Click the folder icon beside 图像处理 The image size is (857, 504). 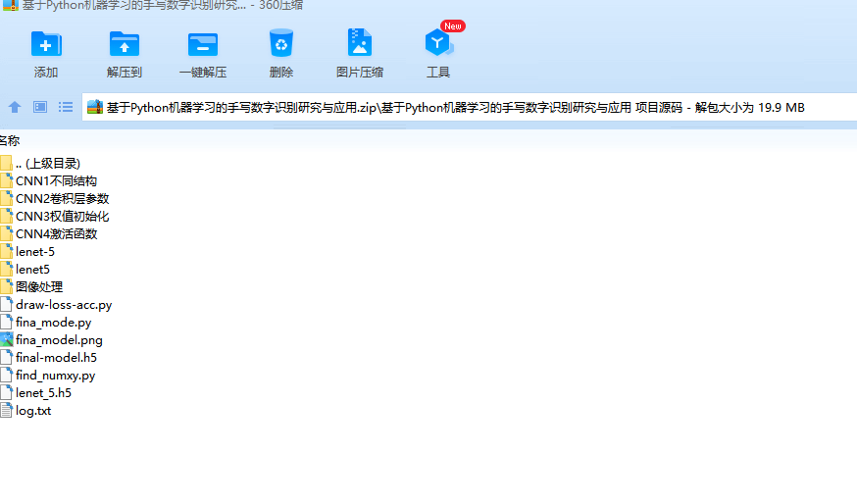pos(6,287)
